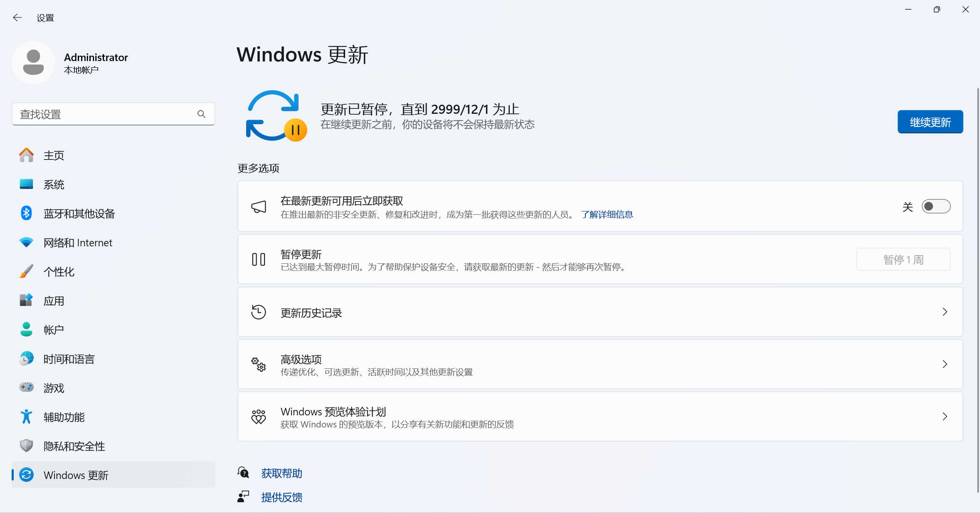The image size is (980, 513).
Task: Open the 获取帮助 link
Action: tap(281, 473)
